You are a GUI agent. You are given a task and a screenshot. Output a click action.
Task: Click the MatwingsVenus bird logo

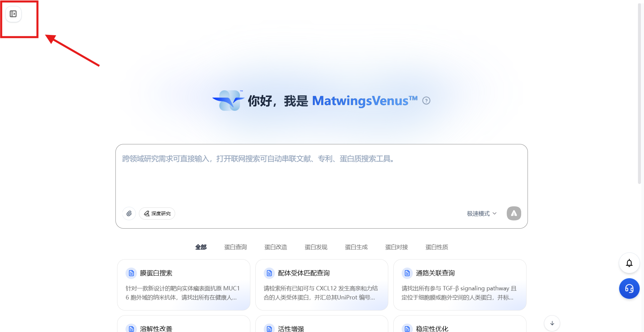(229, 100)
